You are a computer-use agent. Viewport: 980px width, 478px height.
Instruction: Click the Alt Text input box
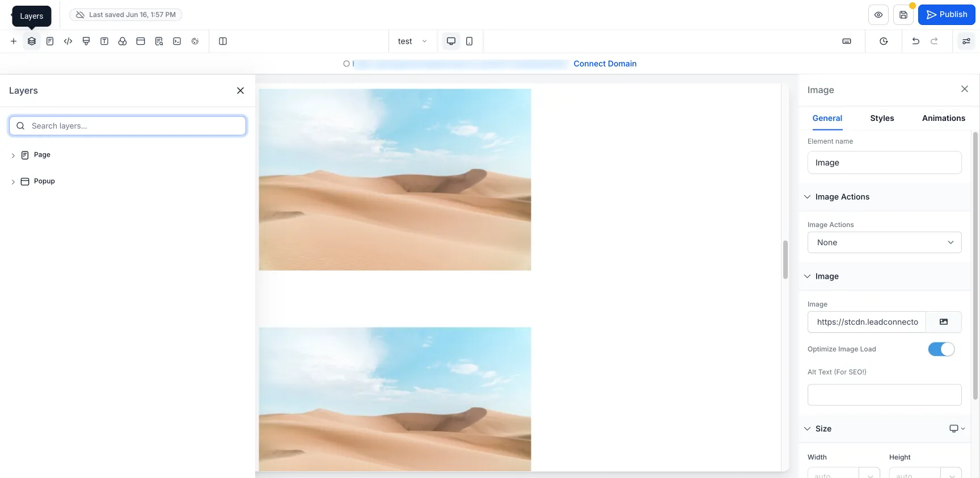884,395
